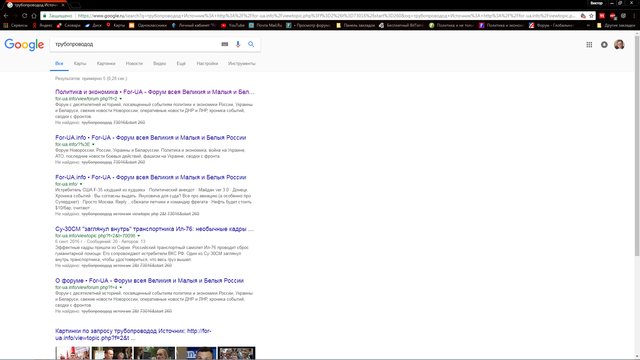Open the Политика и не только bookmark
The image size is (640, 360).
(451, 25)
